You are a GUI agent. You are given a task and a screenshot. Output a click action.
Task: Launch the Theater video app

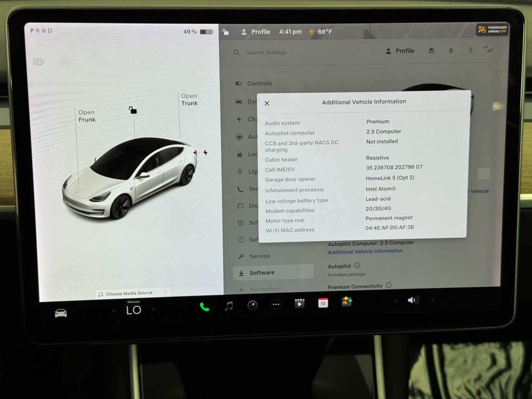pos(299,304)
